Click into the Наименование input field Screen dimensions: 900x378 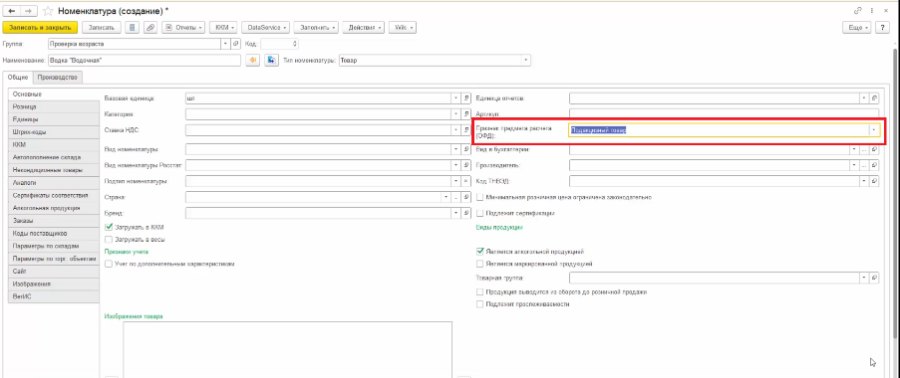coord(145,60)
